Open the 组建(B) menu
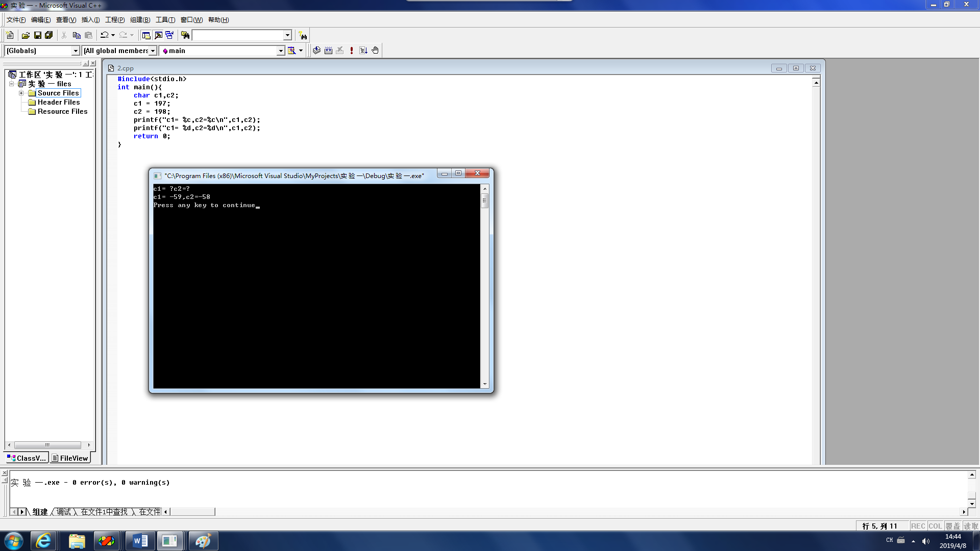The width and height of the screenshot is (980, 551). (x=140, y=20)
